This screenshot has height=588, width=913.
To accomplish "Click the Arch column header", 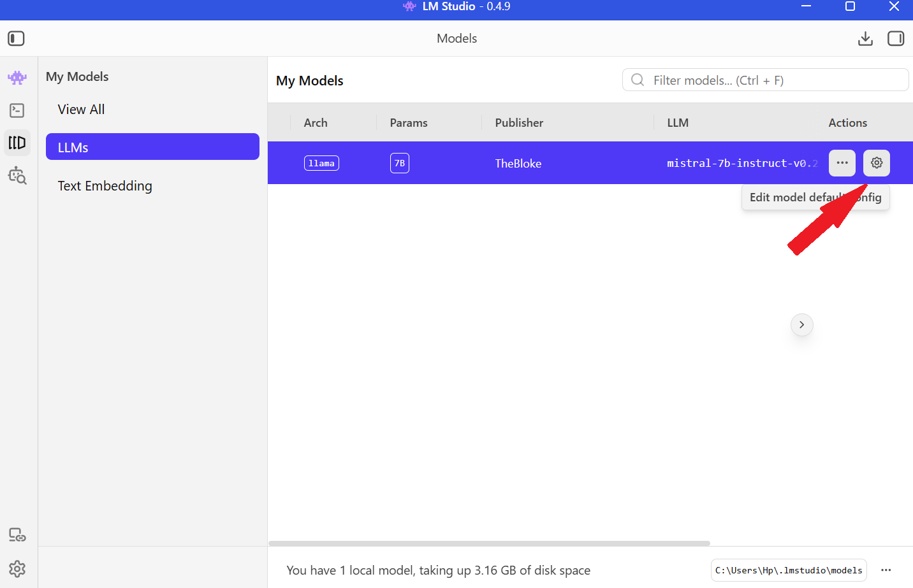I will coord(316,122).
